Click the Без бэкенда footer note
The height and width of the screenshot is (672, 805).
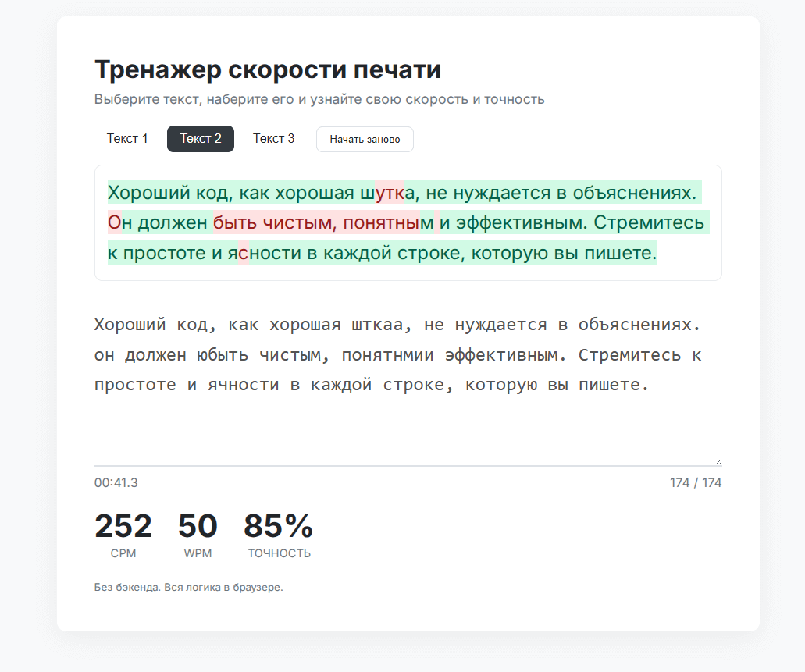click(188, 588)
